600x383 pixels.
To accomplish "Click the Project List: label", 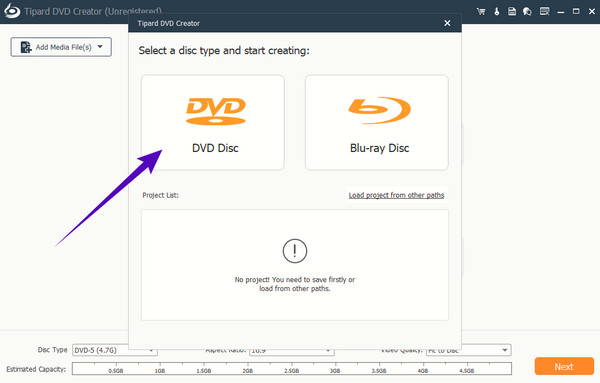I will pos(160,195).
